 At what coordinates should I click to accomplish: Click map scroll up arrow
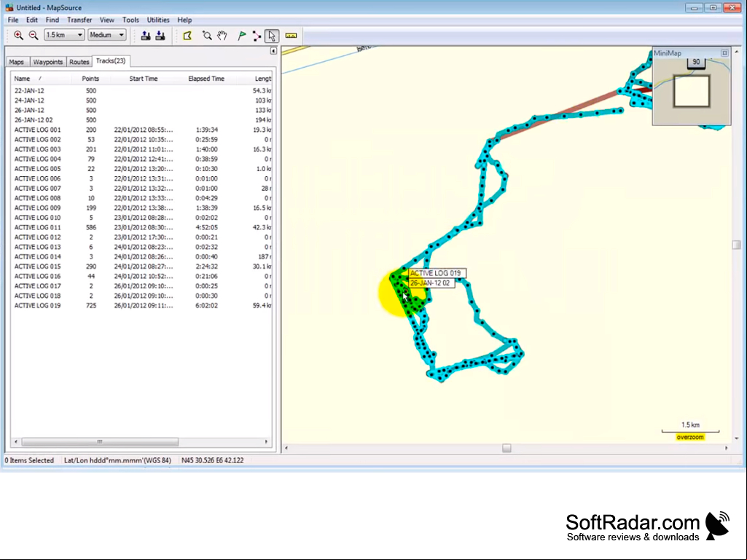click(737, 52)
